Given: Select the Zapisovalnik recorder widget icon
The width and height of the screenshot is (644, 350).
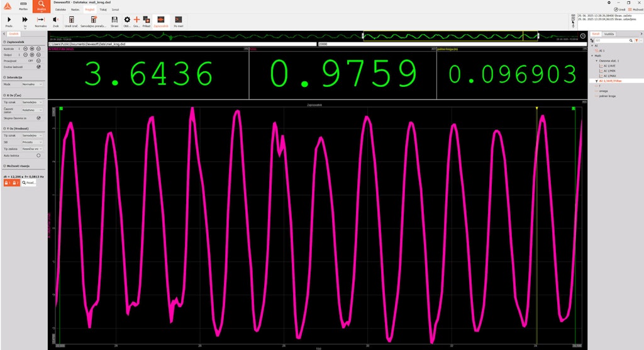Looking at the screenshot, I should click(160, 21).
